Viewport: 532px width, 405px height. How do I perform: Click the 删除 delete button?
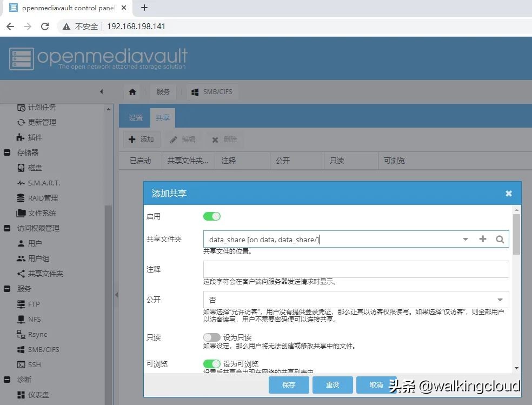pyautogui.click(x=224, y=140)
